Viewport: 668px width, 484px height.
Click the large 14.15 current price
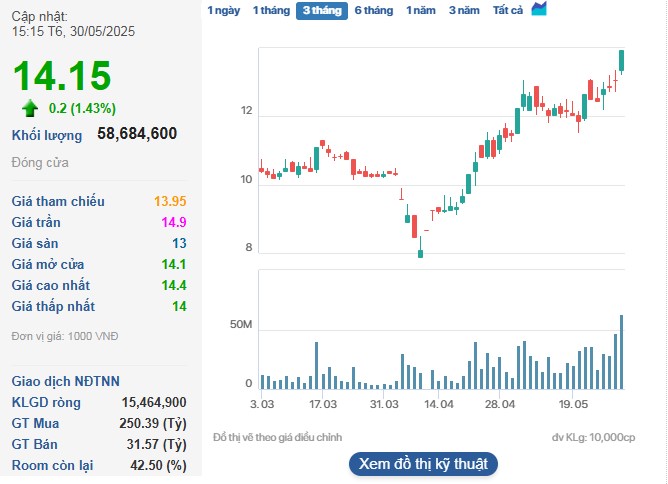click(62, 76)
